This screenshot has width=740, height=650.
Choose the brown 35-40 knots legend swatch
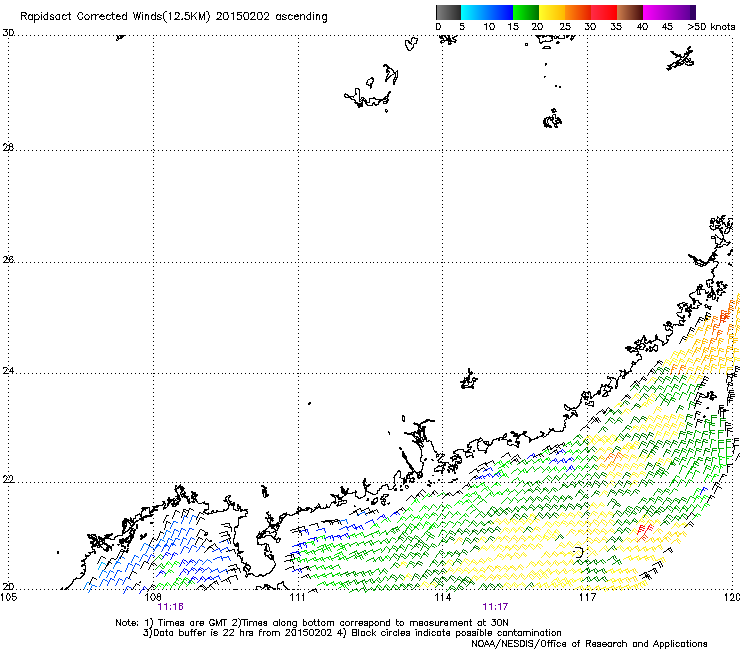click(630, 12)
